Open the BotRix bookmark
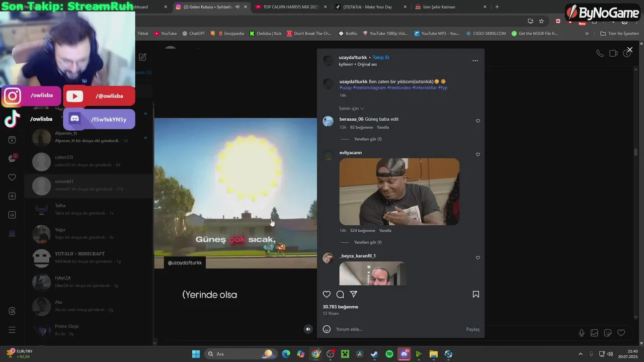 [x=348, y=34]
